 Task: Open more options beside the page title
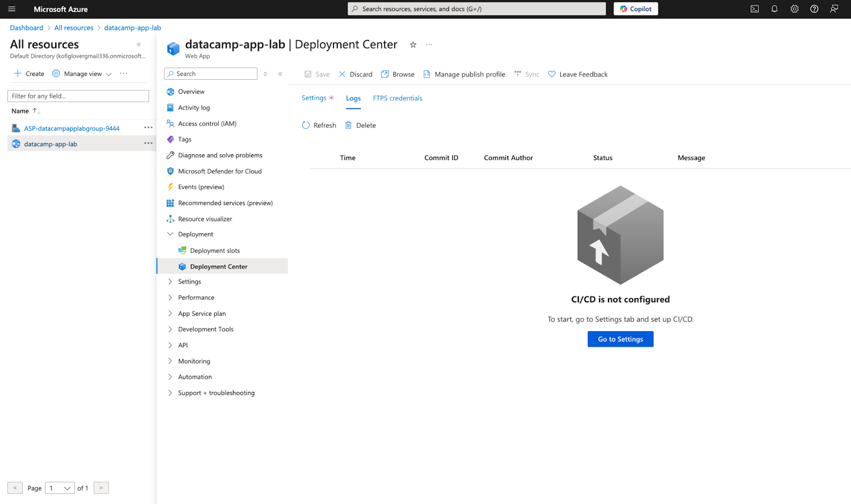click(x=429, y=45)
